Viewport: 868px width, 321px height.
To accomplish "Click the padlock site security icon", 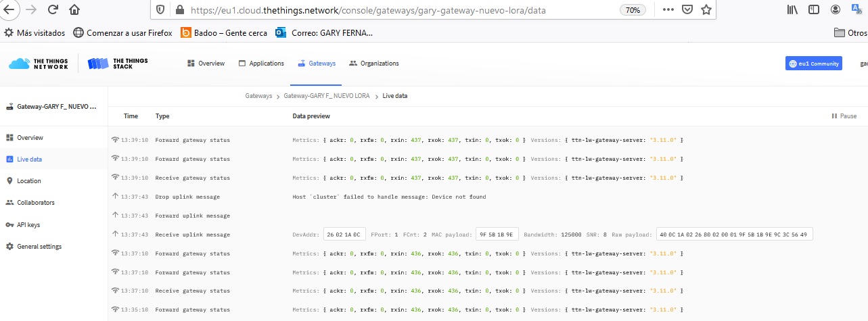I will (179, 10).
